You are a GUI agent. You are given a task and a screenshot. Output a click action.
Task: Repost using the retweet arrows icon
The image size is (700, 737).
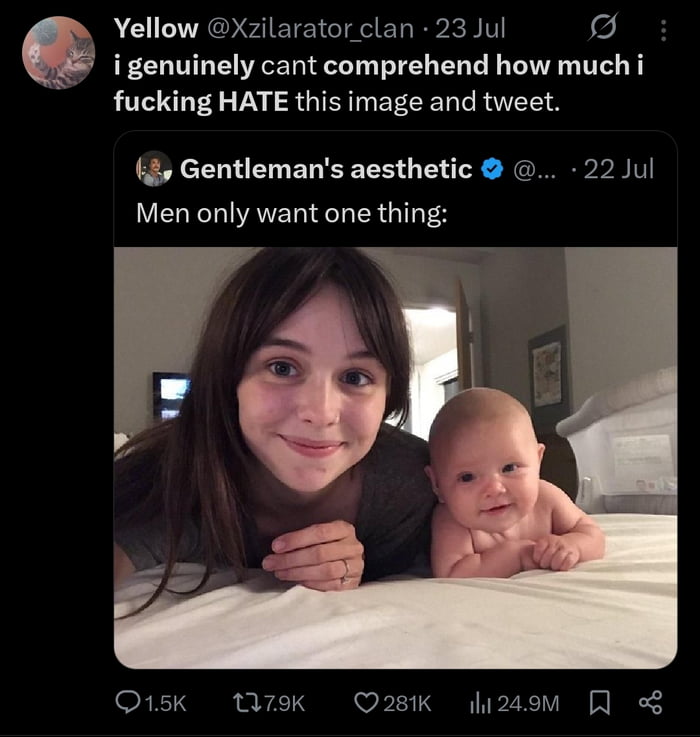click(x=251, y=703)
